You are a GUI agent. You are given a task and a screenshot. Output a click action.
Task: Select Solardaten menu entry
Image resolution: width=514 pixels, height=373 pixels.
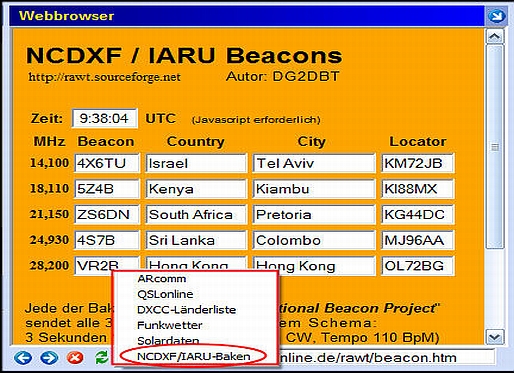pyautogui.click(x=168, y=341)
